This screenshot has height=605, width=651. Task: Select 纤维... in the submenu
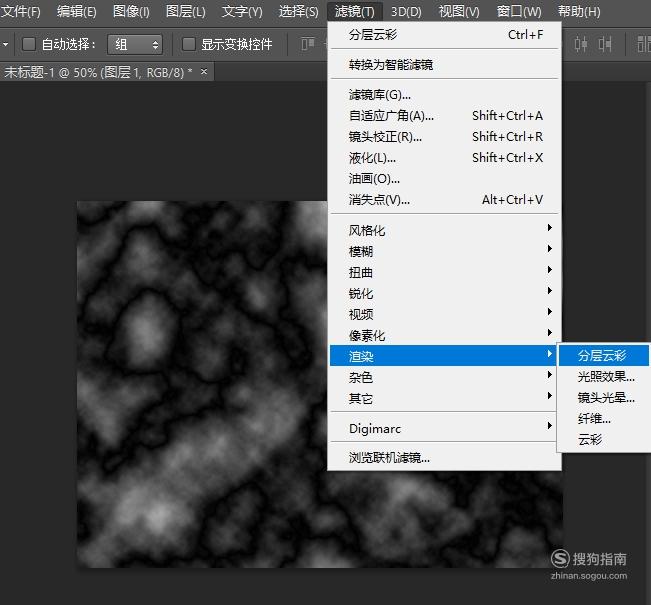point(604,419)
